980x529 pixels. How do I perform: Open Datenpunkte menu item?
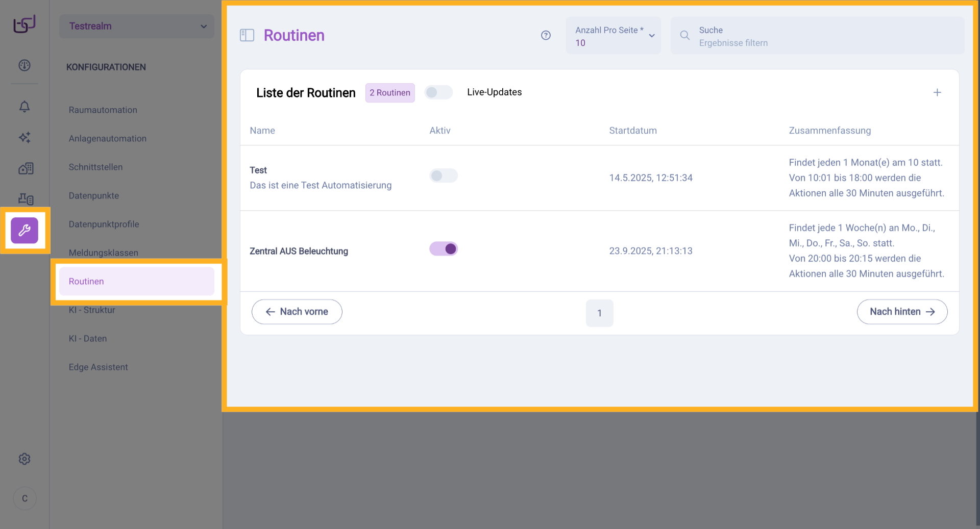(94, 196)
